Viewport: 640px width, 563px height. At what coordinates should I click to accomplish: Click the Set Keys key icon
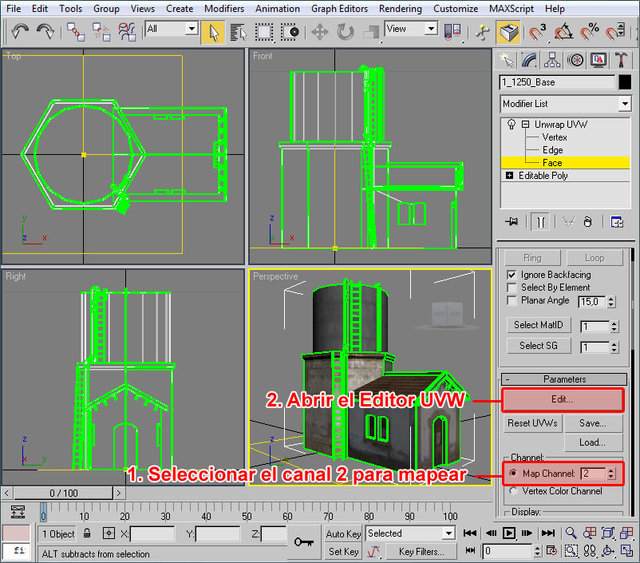(303, 541)
